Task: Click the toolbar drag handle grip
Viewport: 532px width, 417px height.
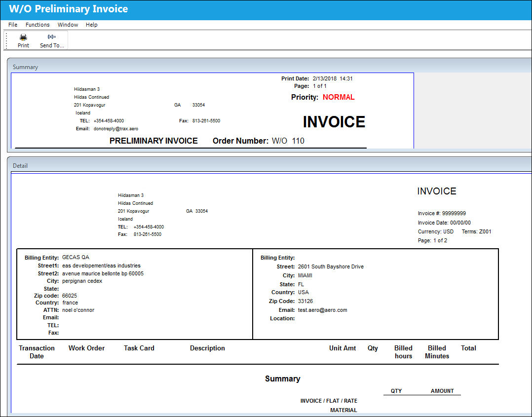Action: pos(6,41)
